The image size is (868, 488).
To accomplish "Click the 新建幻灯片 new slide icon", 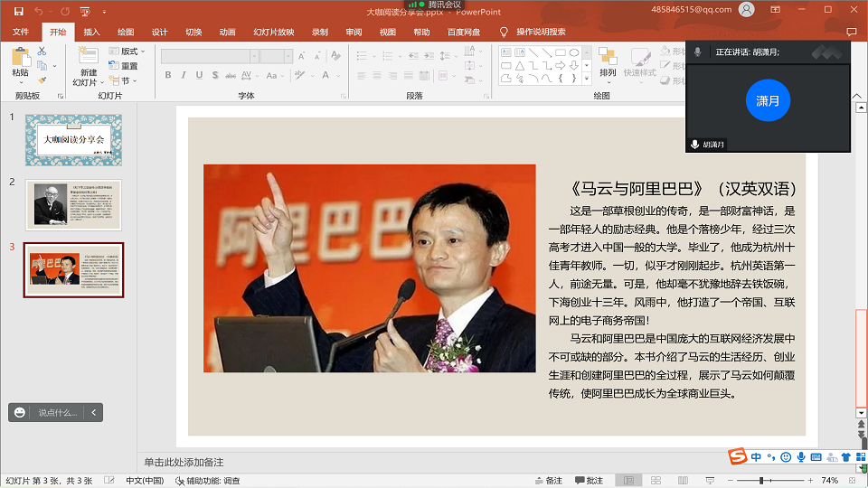I will click(x=88, y=56).
